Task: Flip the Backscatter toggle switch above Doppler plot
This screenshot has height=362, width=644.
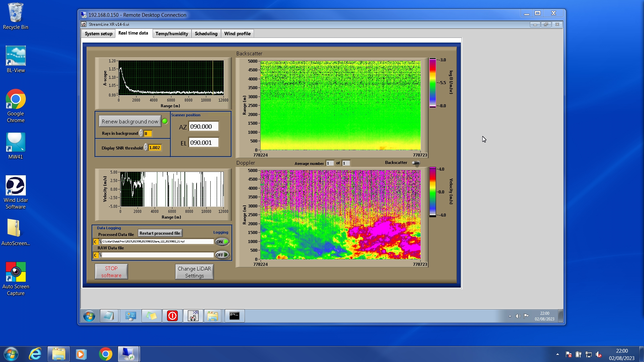Action: pyautogui.click(x=416, y=163)
